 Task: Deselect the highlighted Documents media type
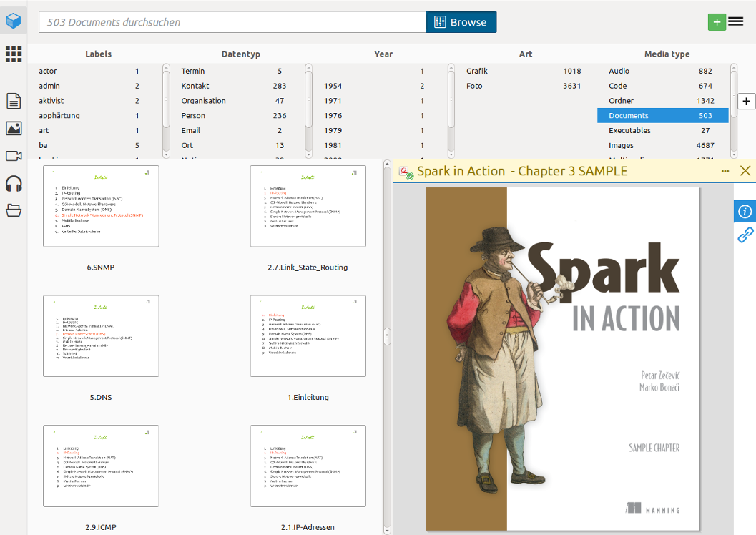[663, 116]
